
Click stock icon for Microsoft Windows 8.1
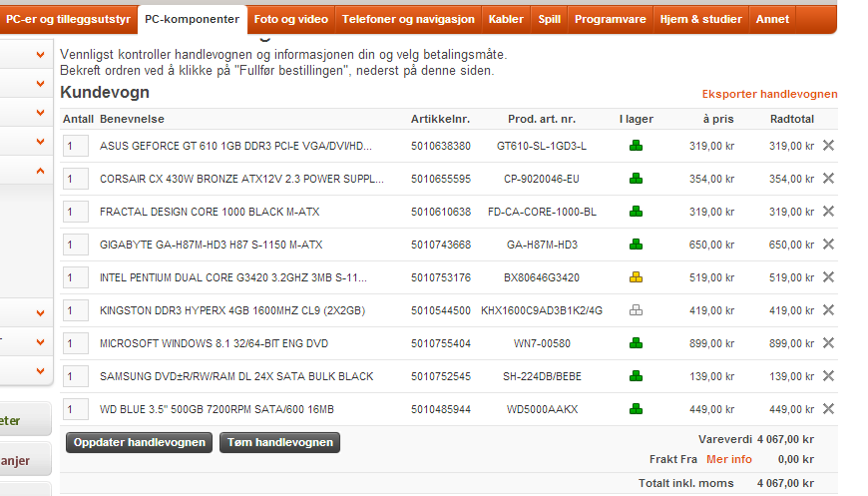(637, 343)
